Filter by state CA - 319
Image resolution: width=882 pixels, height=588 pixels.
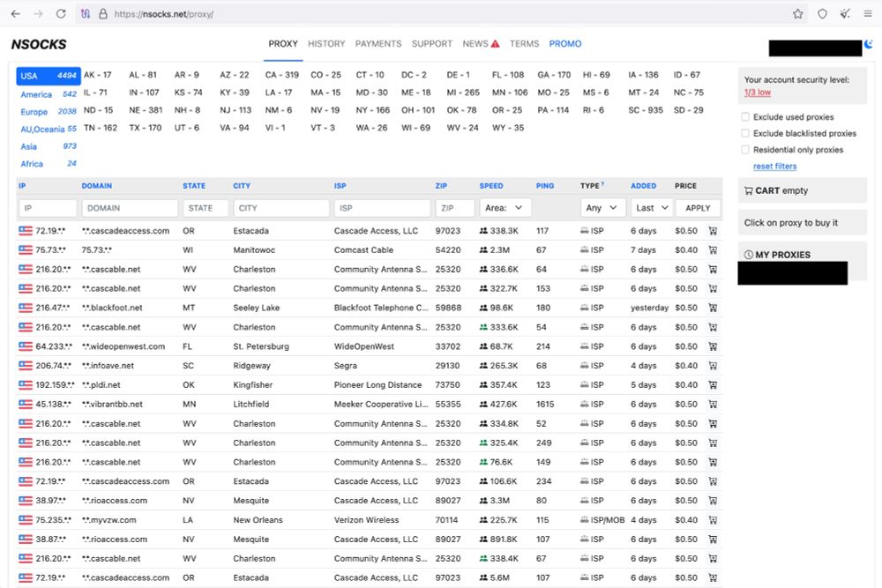click(282, 75)
